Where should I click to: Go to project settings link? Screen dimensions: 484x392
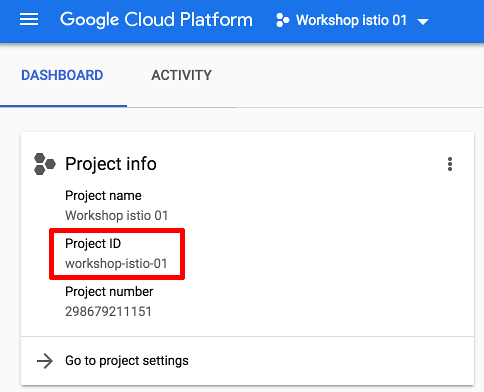(x=127, y=361)
